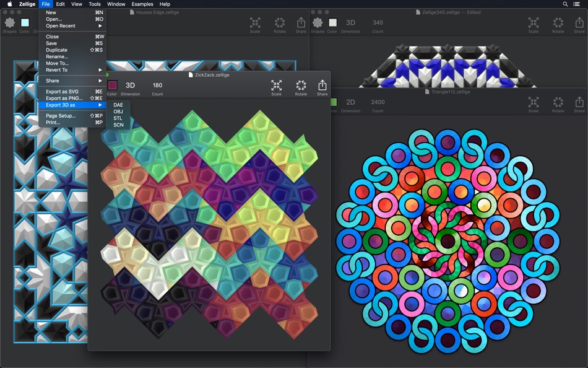Image resolution: width=588 pixels, height=368 pixels.
Task: Click Scale icon in ZickZack window
Action: tap(276, 86)
